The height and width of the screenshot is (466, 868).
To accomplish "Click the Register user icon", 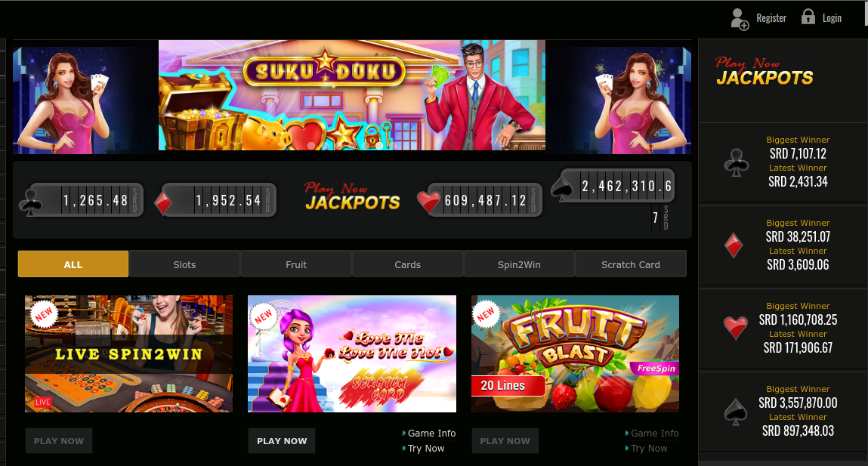I will 740,19.
